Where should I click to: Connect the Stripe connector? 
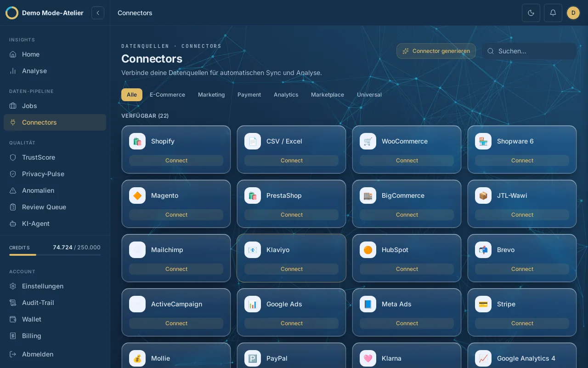pos(522,323)
